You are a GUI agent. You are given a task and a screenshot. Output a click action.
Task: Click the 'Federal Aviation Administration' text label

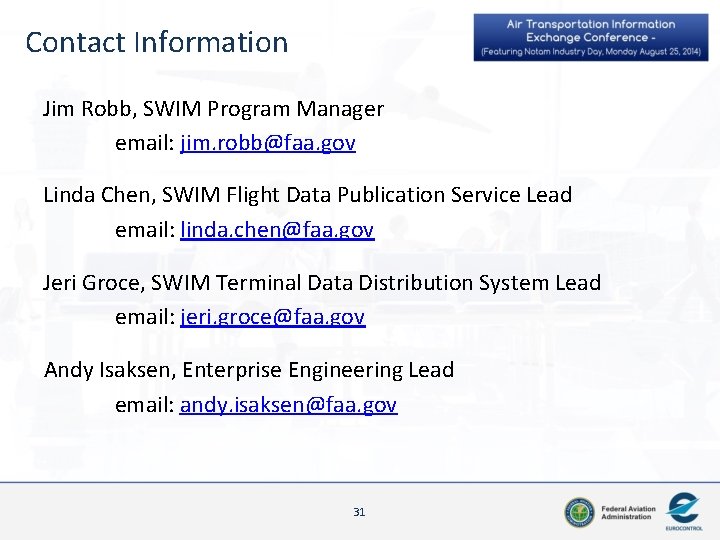click(x=628, y=512)
